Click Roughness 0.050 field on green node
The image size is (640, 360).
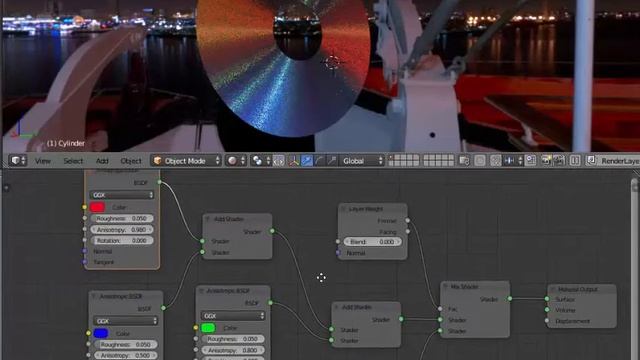click(x=233, y=339)
